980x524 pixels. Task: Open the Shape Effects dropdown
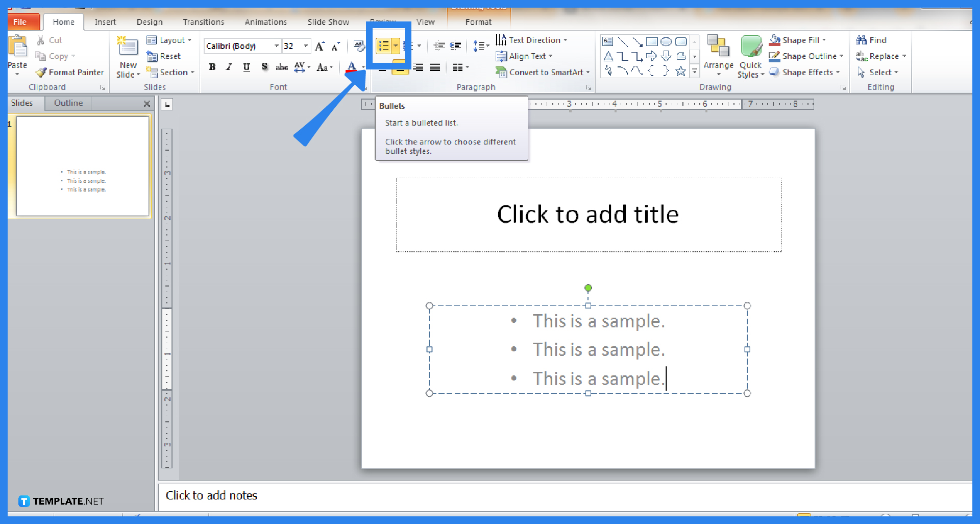point(805,72)
